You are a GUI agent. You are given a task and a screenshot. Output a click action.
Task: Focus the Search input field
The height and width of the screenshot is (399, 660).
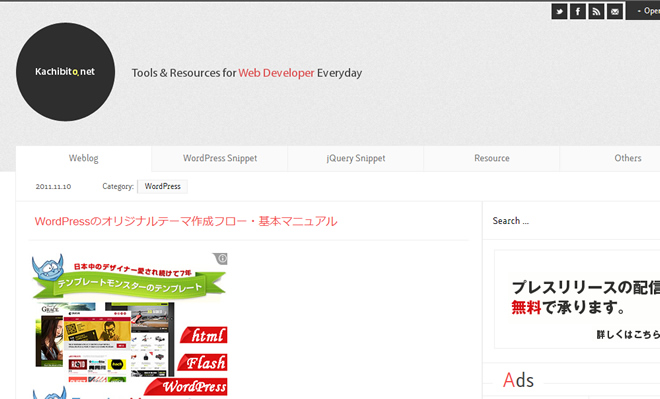point(572,221)
